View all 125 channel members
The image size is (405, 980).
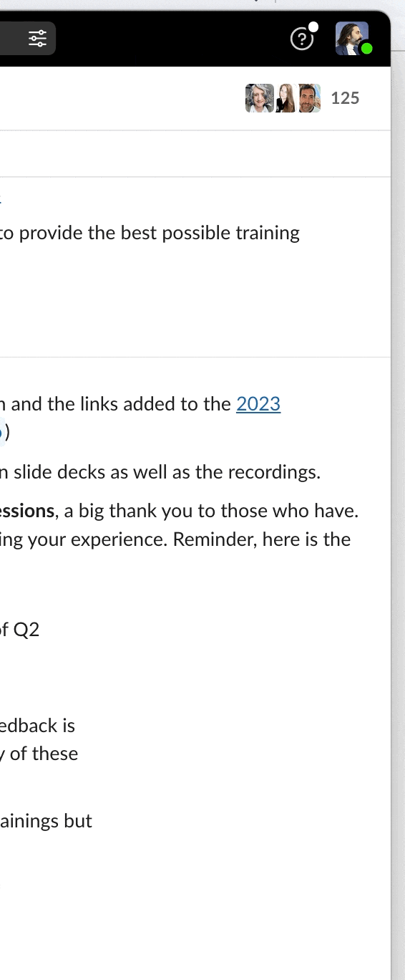click(345, 98)
